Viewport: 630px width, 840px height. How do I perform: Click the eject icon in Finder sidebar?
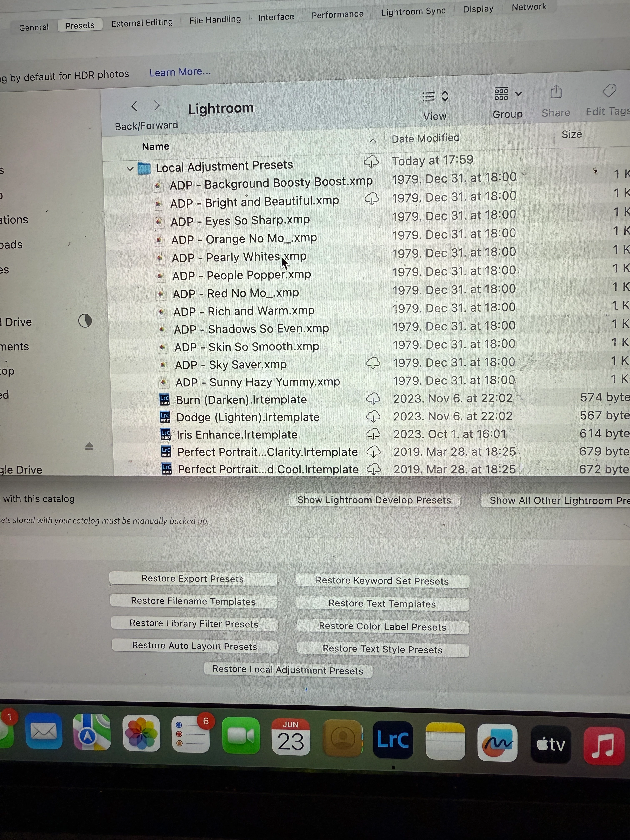click(89, 446)
